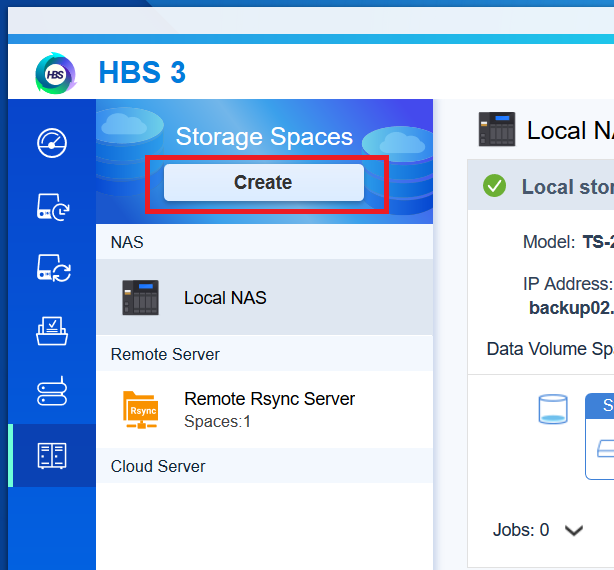Click the NAS icon in detail header
The image size is (614, 570).
click(497, 129)
